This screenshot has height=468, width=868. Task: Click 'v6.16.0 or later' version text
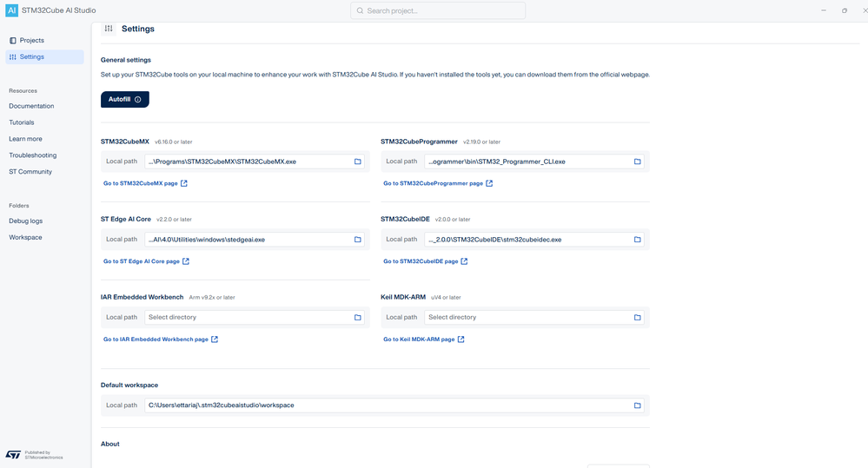tap(173, 142)
